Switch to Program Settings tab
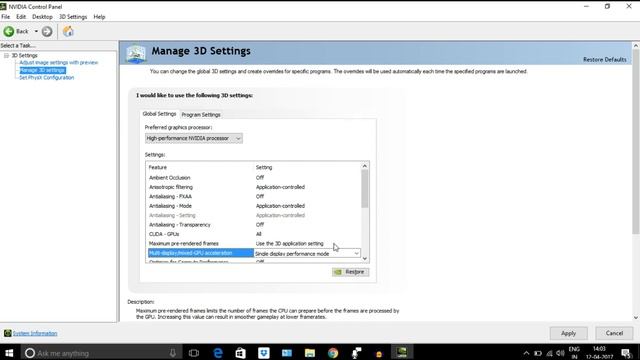The width and height of the screenshot is (640, 360). pos(201,115)
